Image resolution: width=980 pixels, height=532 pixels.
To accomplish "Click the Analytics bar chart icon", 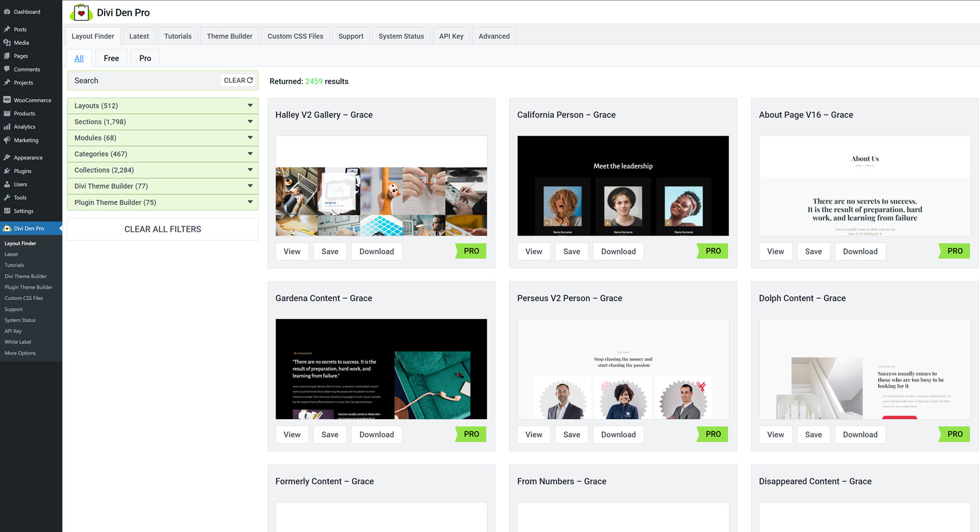I will [7, 127].
